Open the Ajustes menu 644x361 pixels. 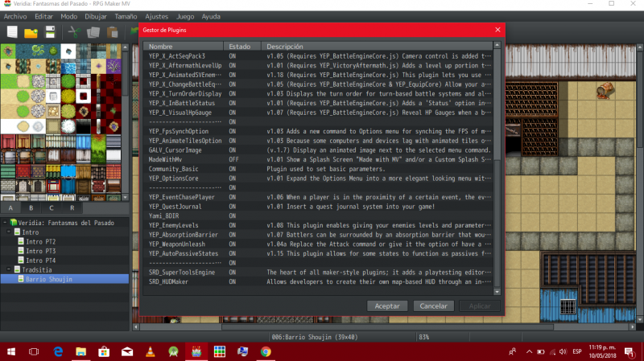pyautogui.click(x=156, y=16)
